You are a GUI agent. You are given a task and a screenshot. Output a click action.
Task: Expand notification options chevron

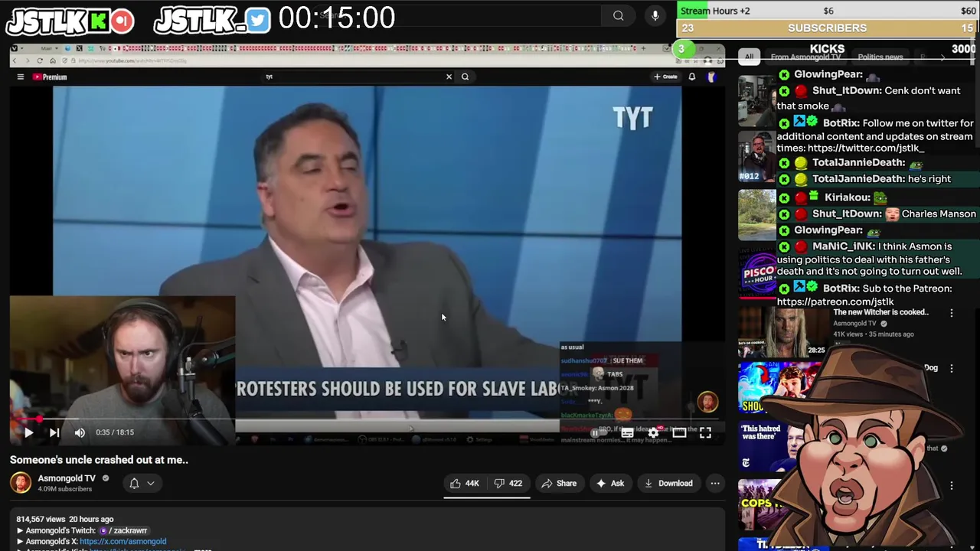tap(151, 483)
